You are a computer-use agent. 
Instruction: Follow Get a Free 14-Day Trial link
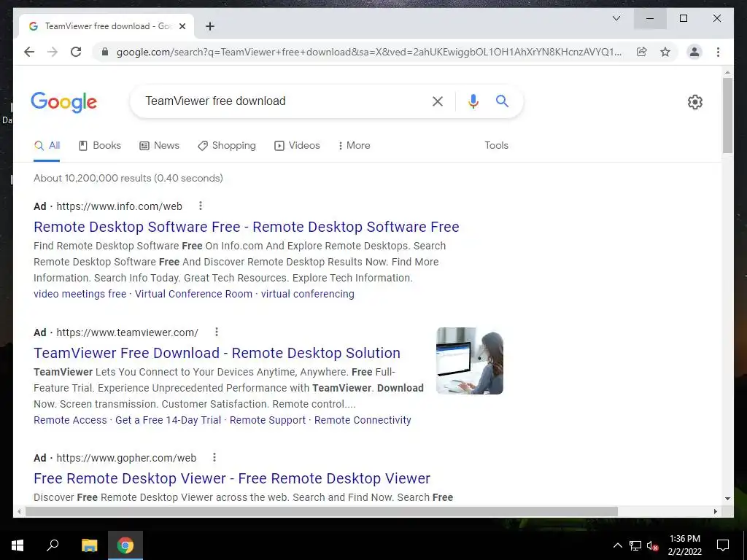click(x=169, y=420)
